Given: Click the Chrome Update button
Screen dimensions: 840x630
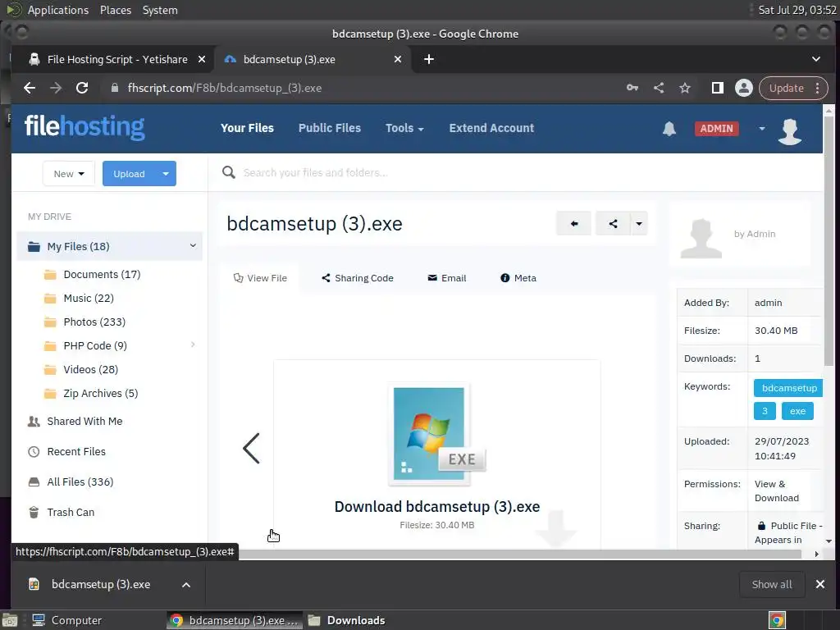Looking at the screenshot, I should point(787,88).
